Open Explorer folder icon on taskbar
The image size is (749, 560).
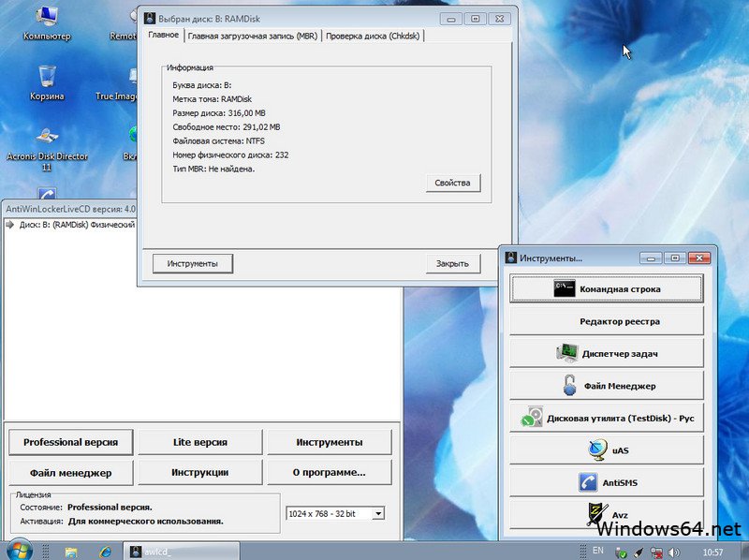tap(71, 552)
